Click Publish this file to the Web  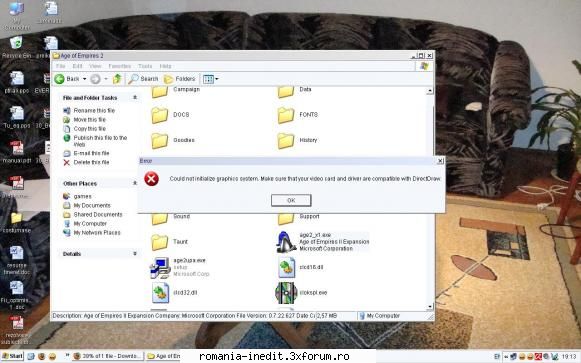100,141
